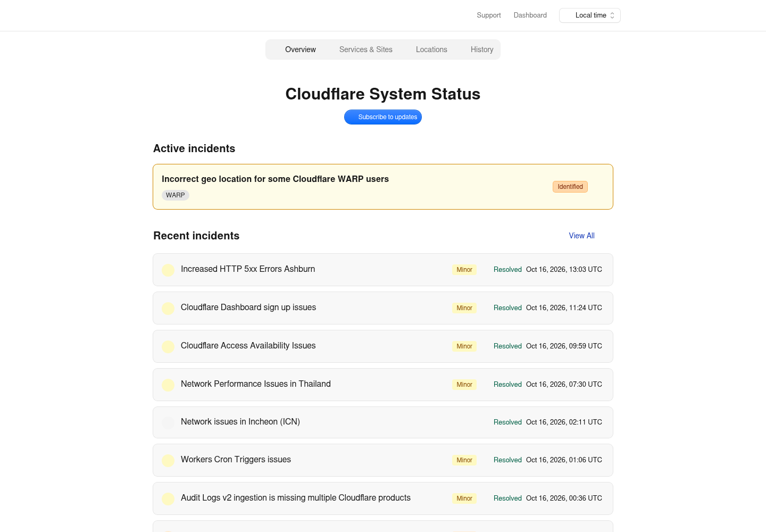Click the Support link in header

point(489,15)
